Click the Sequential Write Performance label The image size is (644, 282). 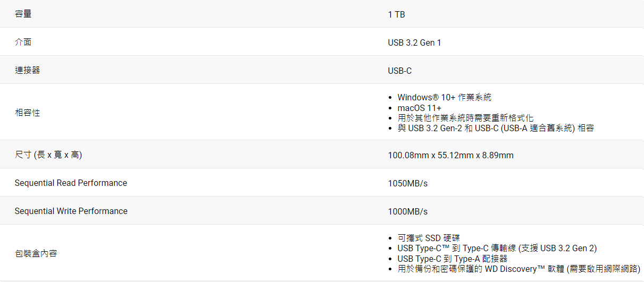coord(71,211)
